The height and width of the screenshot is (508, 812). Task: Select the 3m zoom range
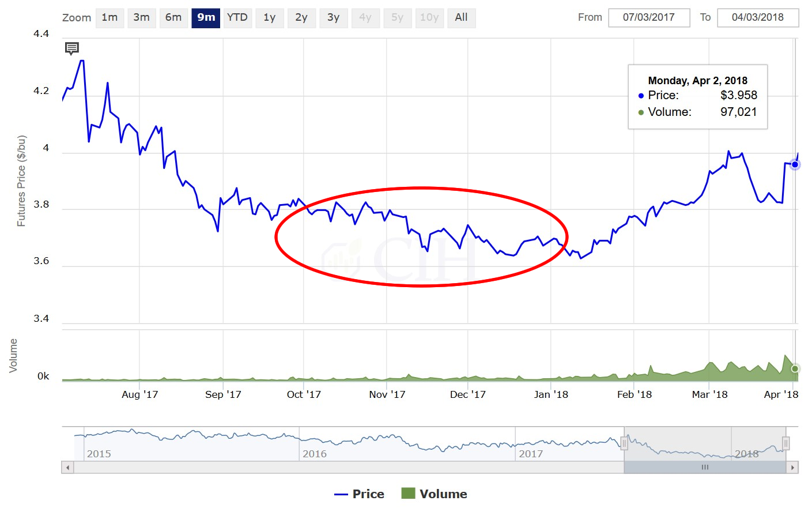point(141,17)
